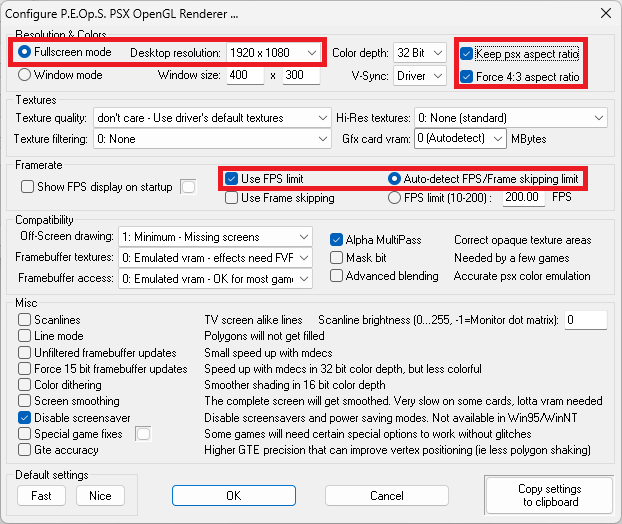Screen dimensions: 622x524
Task: Click the Scanline brightness field
Action: (586, 320)
